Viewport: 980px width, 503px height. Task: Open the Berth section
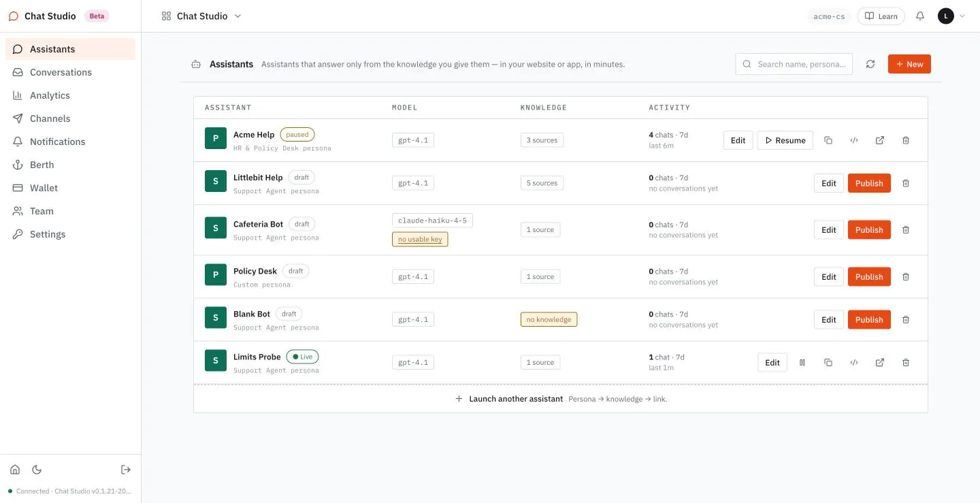click(x=71, y=165)
